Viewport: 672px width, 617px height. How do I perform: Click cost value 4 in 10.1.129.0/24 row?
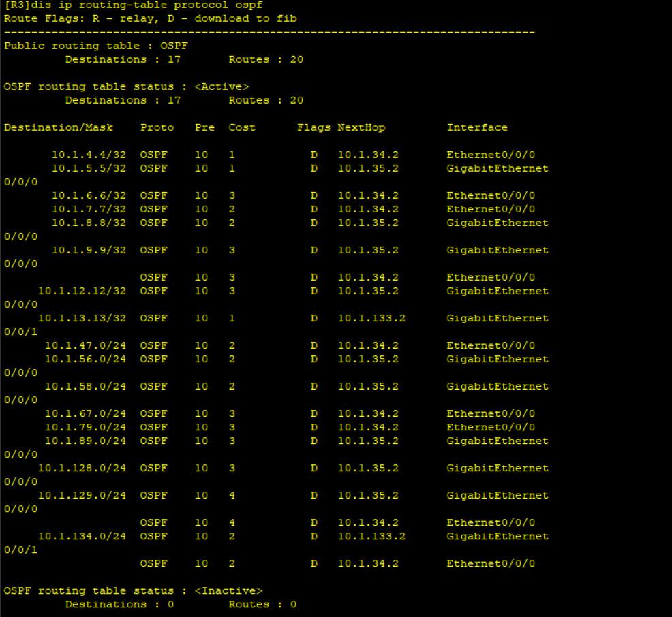232,495
